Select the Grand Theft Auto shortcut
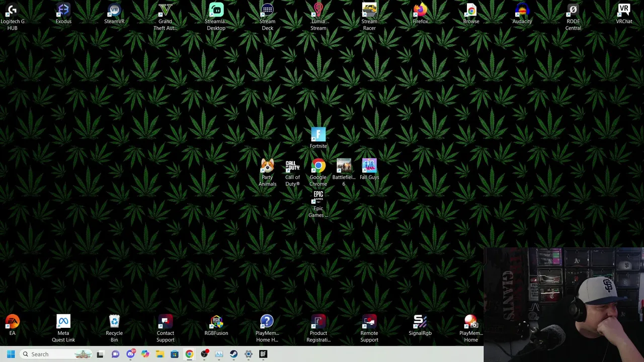The height and width of the screenshot is (362, 644). pyautogui.click(x=165, y=16)
